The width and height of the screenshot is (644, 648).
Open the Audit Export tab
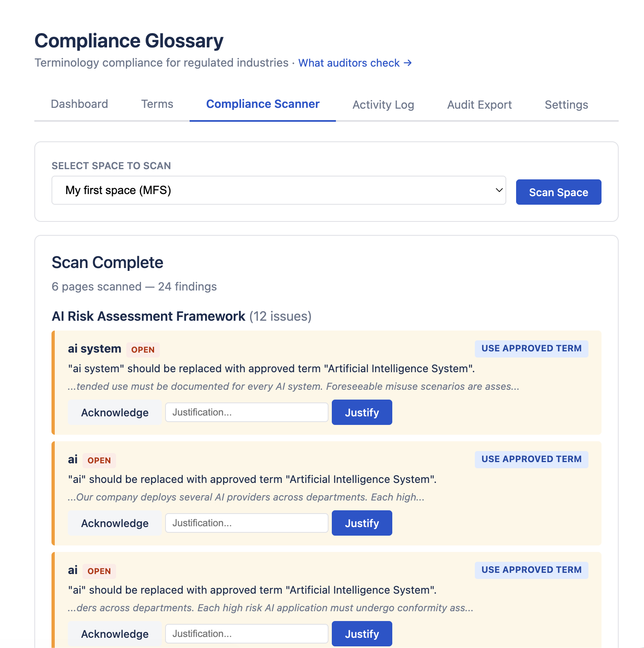[479, 105]
